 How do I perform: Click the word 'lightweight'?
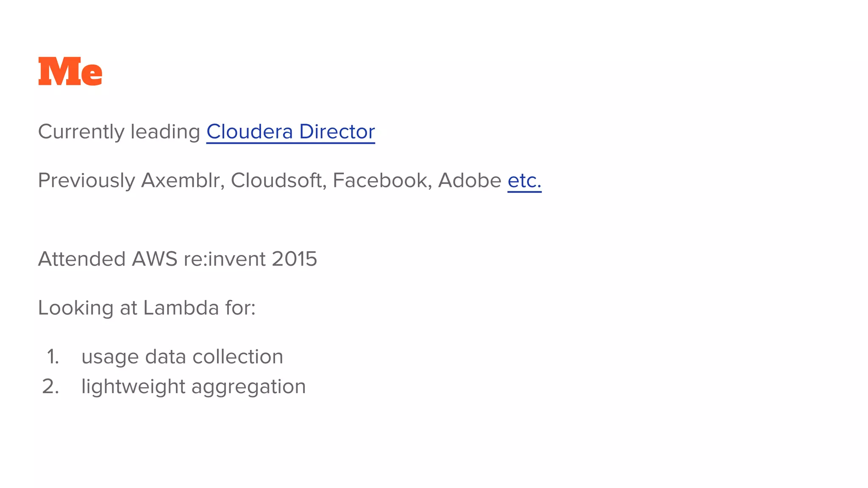(x=133, y=387)
